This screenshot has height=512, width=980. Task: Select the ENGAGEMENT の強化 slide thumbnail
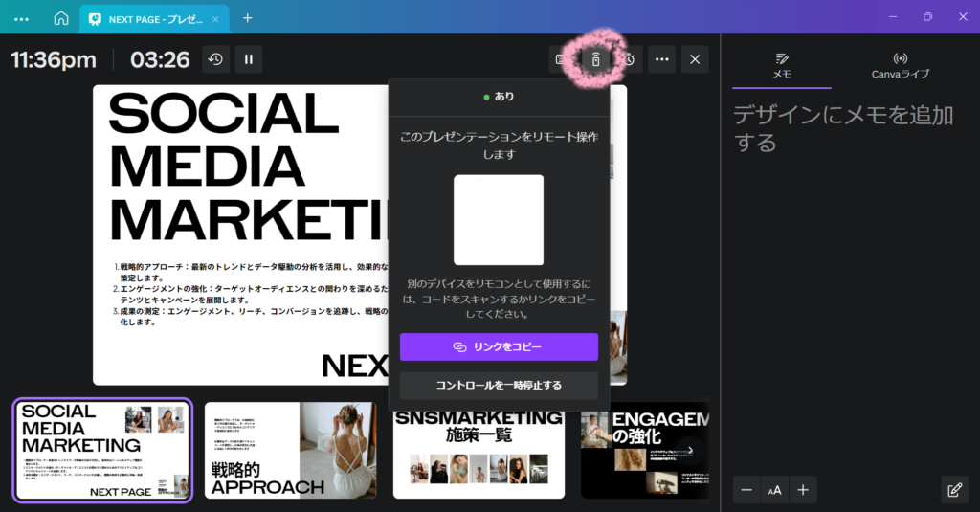[645, 450]
